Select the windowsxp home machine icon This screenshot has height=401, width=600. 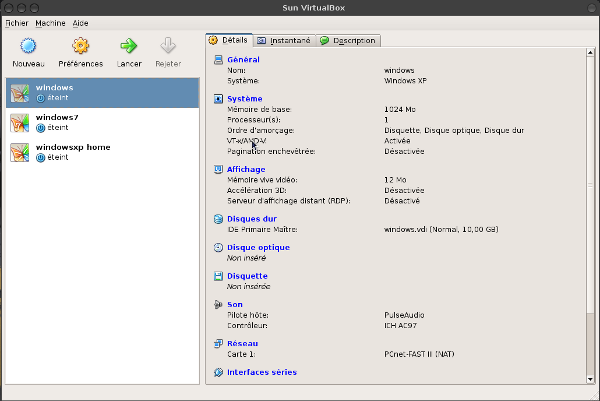(19, 152)
